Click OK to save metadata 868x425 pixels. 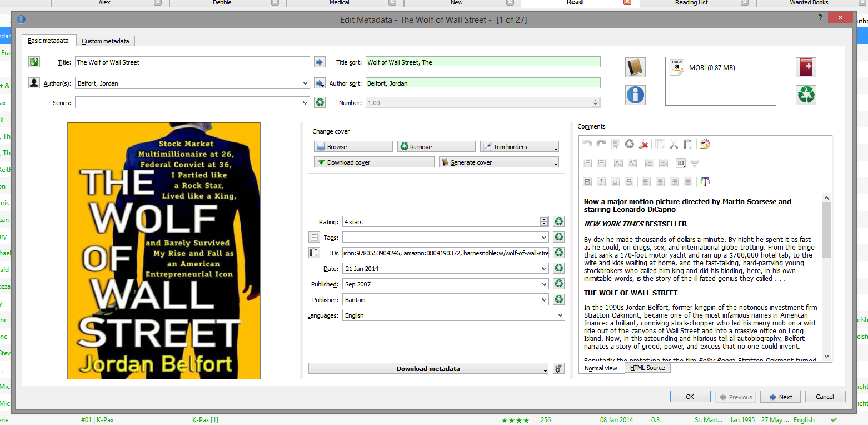[690, 397]
